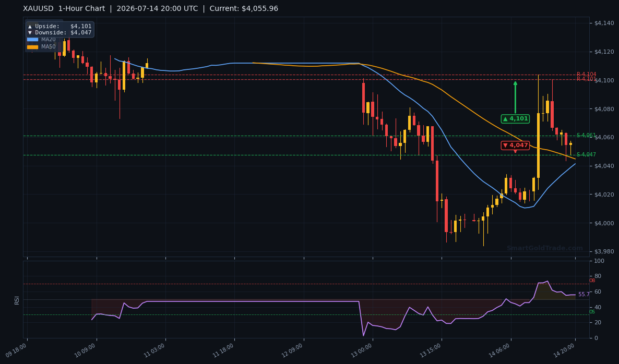Click the $4,000 price axis label
Viewport: 619px width, 364px height.
[x=604, y=223]
